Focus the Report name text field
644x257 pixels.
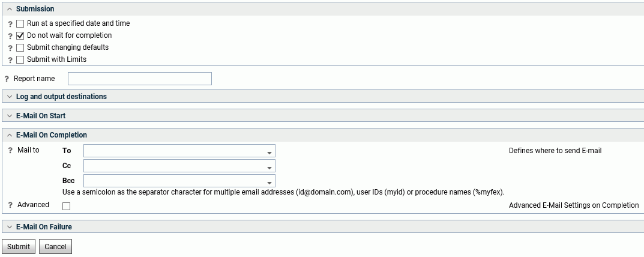pyautogui.click(x=140, y=79)
